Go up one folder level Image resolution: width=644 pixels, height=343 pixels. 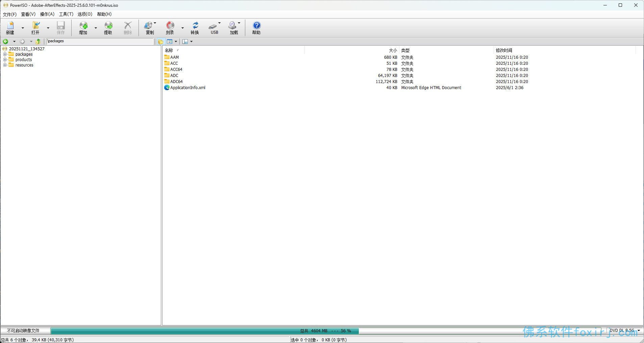(x=38, y=42)
